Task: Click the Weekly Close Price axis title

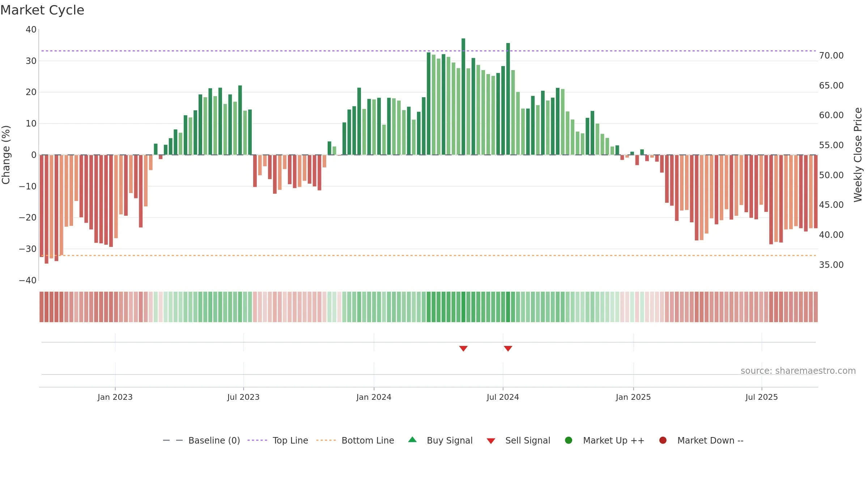Action: tap(858, 155)
